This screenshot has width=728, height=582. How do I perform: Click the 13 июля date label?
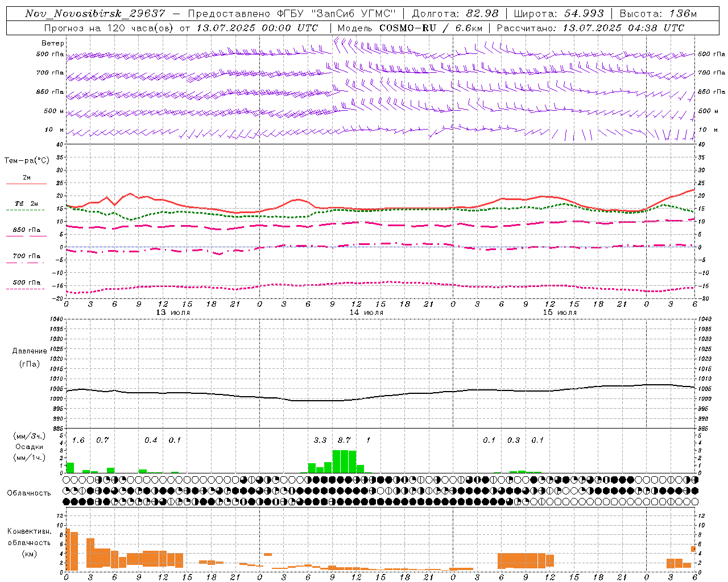point(173,313)
